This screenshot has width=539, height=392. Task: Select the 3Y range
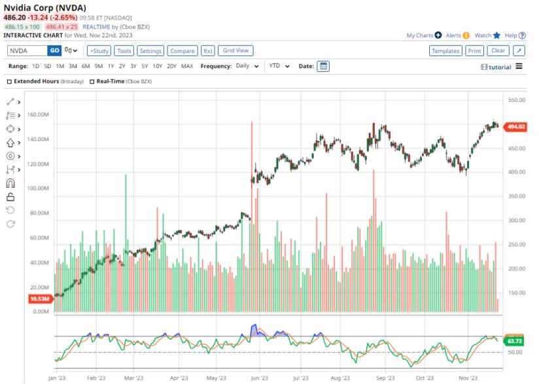point(133,66)
